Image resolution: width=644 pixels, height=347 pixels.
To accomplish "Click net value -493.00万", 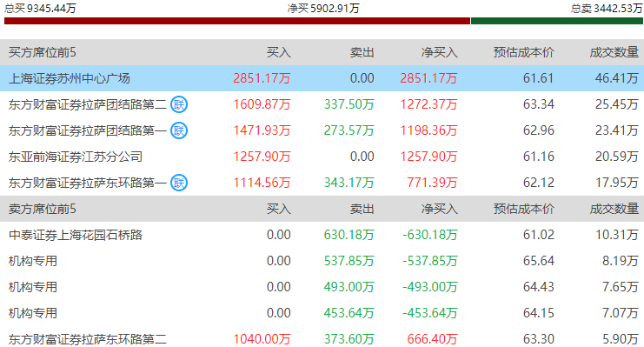I will tap(429, 287).
